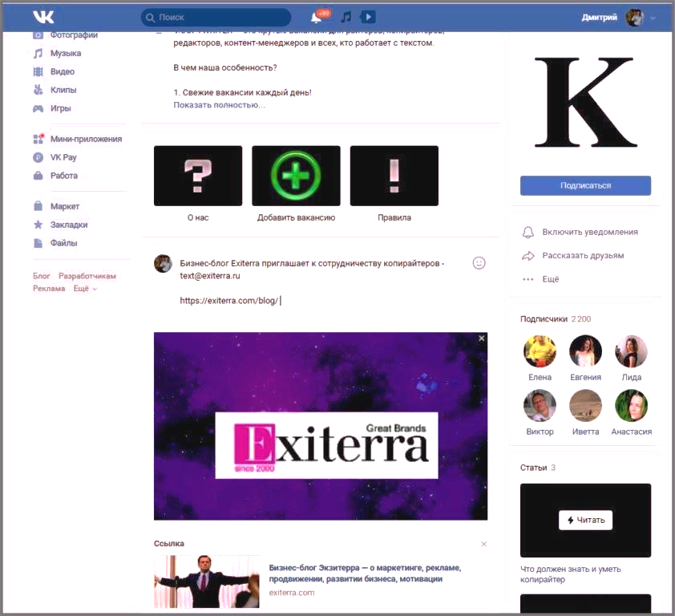The image size is (675, 616).
Task: Click the О нас caption
Action: pos(198,218)
